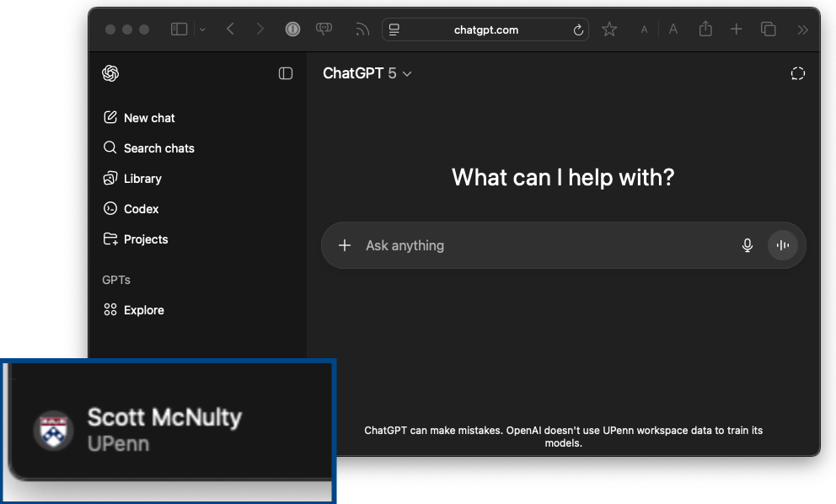Screen dimensions: 836x504
Task: Decrease text size with small A
Action: [x=644, y=29]
